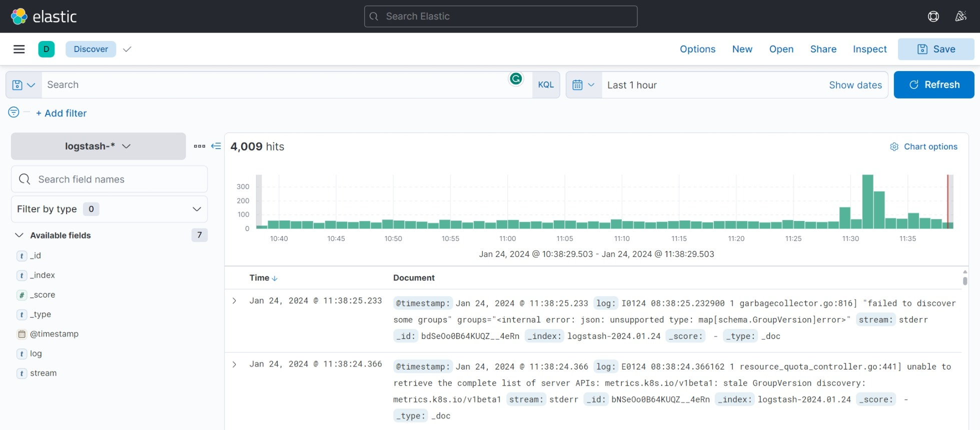The width and height of the screenshot is (980, 430).
Task: Expand the 11:38:25.233 document row
Action: 234,300
